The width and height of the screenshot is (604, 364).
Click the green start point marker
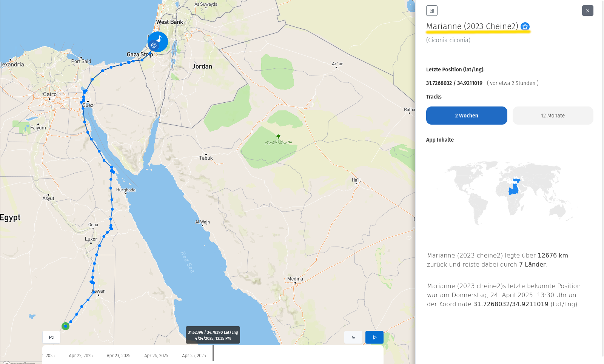65,326
